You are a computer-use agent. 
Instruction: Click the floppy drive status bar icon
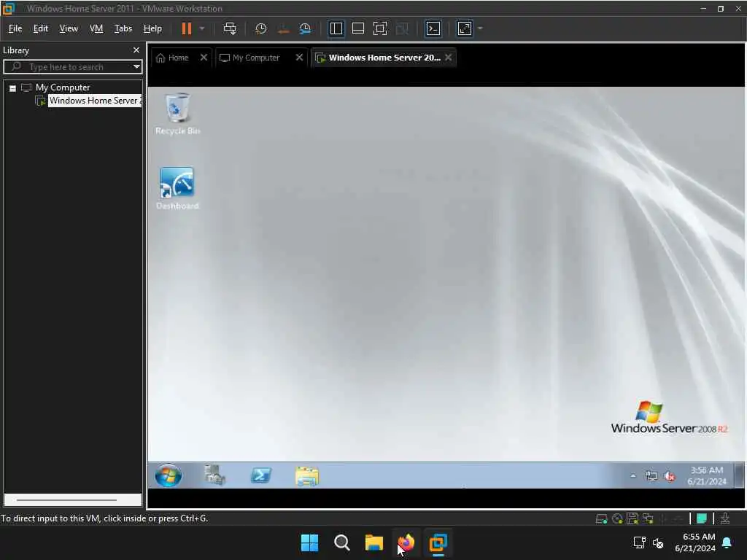(632, 518)
